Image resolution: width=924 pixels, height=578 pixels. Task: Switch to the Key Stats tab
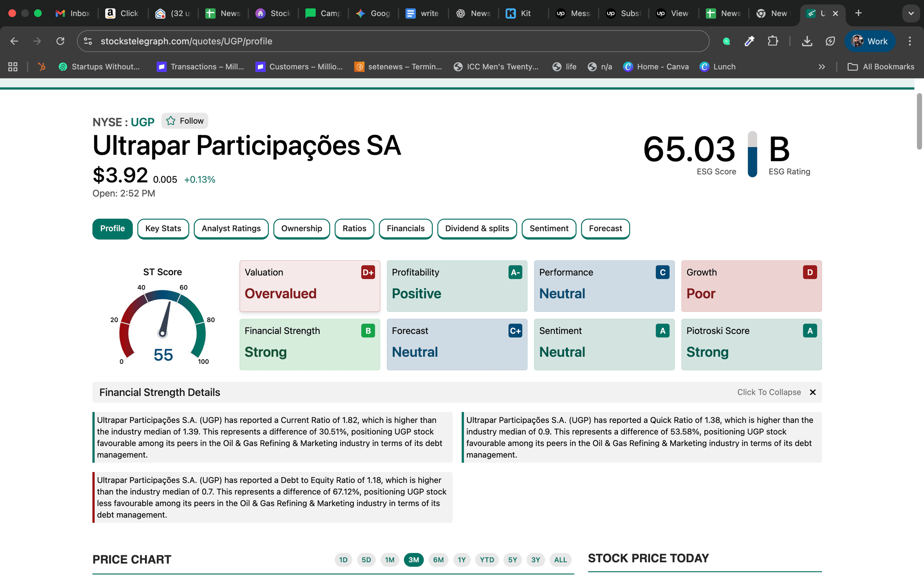click(x=163, y=229)
